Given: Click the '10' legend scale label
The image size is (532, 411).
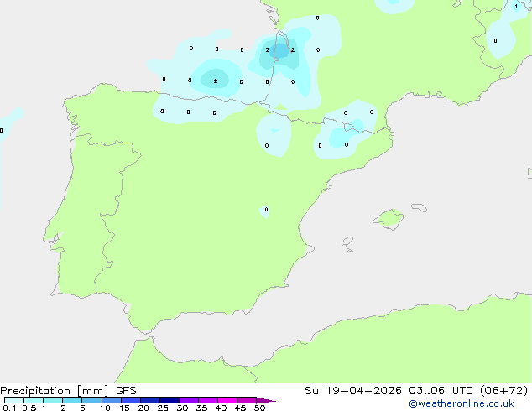Looking at the screenshot, I should point(105,408).
